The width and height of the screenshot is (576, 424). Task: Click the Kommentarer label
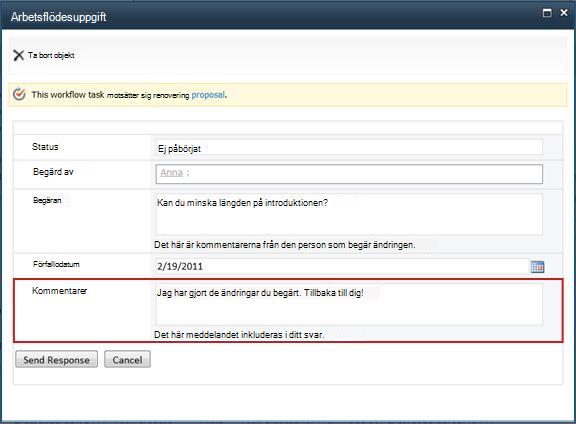60,291
